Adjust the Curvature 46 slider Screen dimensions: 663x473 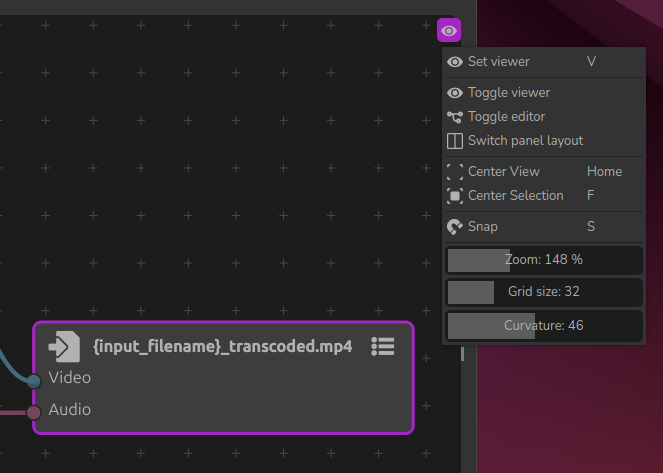click(x=544, y=325)
